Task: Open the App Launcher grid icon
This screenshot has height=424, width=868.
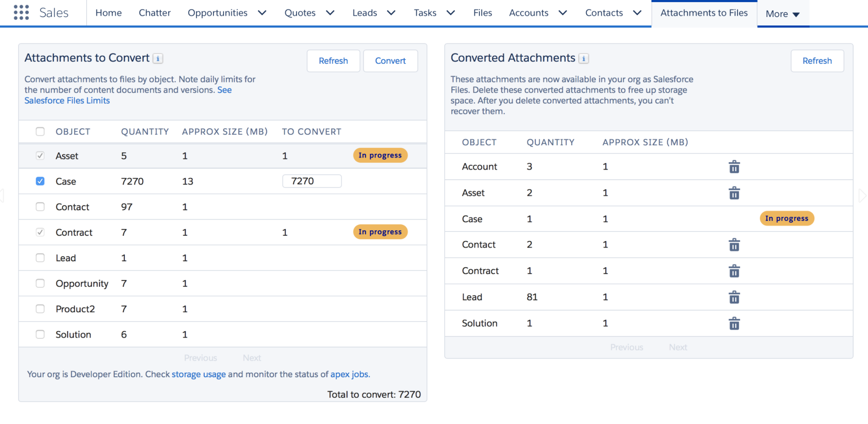Action: (21, 13)
